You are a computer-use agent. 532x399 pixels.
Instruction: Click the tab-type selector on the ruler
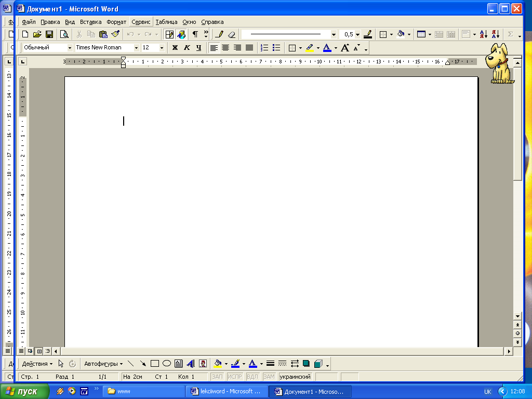coord(23,62)
